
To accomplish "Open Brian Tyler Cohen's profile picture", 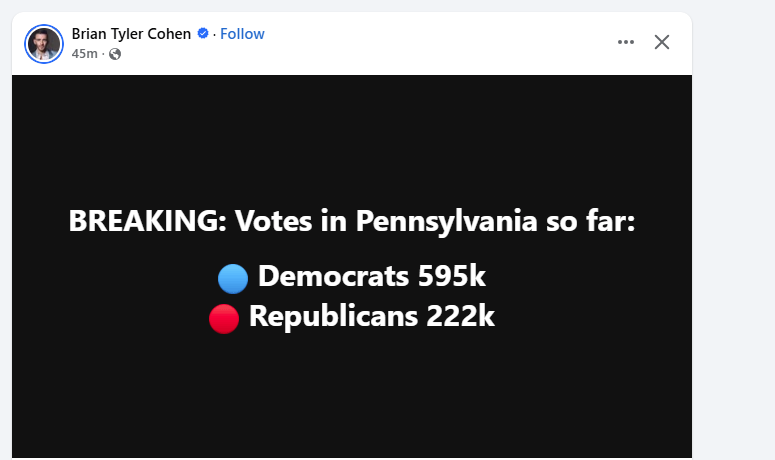I will pos(44,43).
